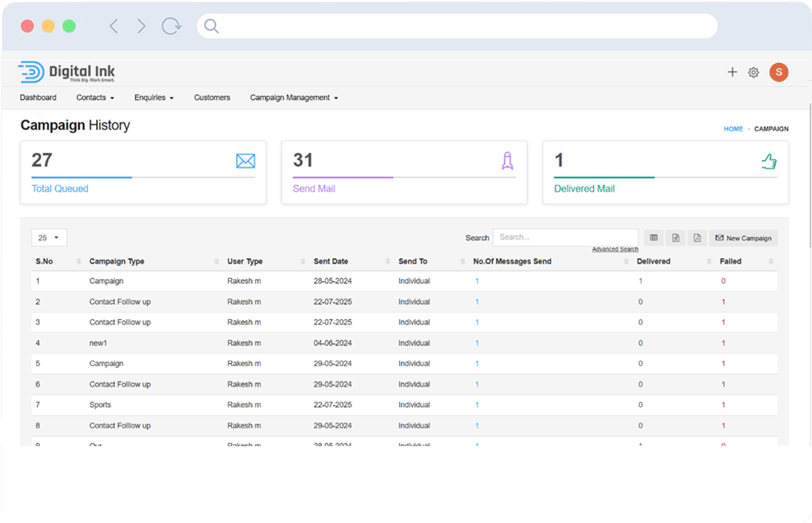Click the envelope icon on Total Queued card

tap(245, 161)
